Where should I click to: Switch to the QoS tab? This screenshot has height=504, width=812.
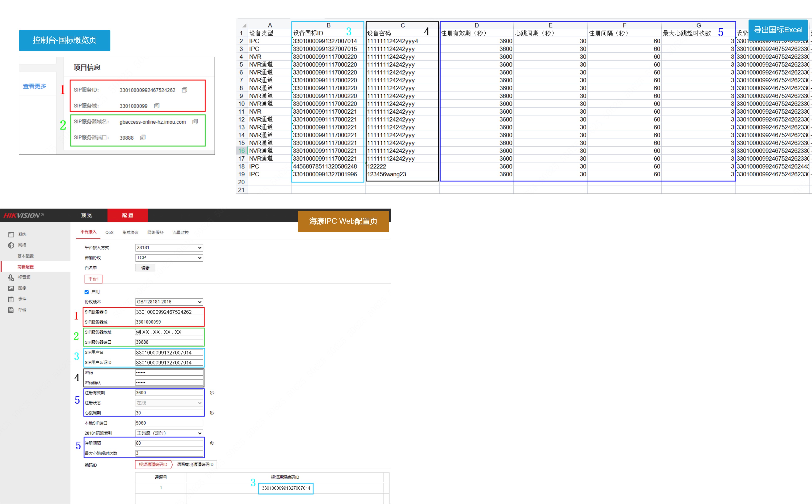click(x=109, y=233)
